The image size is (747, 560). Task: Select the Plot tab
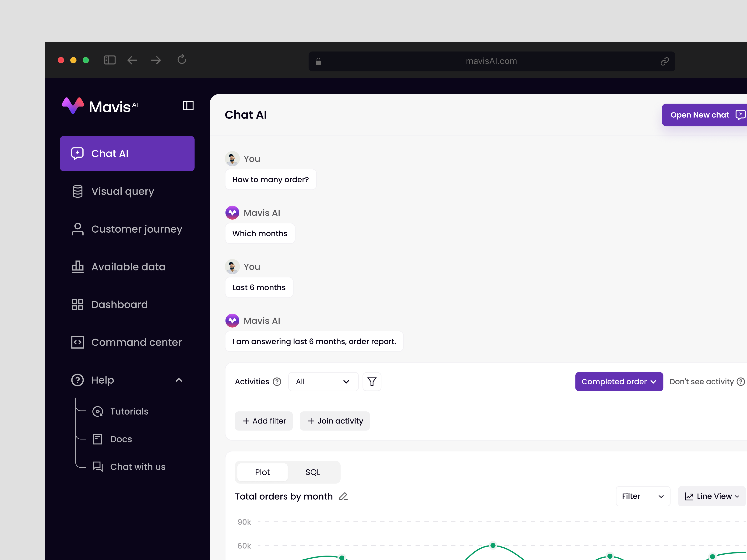click(x=262, y=472)
